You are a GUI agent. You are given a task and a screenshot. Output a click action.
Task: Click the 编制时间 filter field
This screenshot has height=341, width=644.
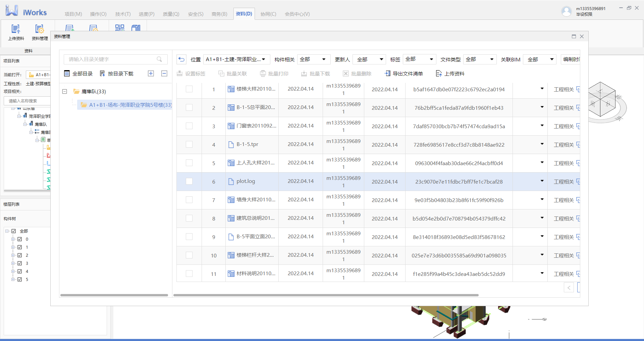(x=571, y=59)
